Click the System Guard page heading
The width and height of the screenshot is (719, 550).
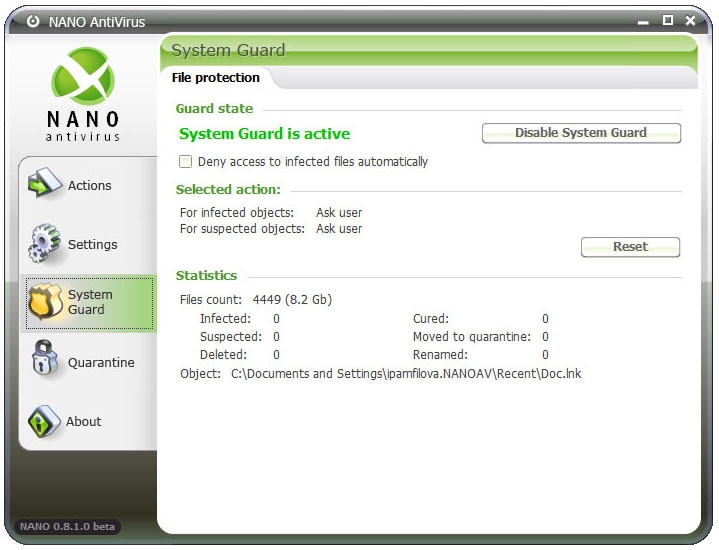(228, 50)
